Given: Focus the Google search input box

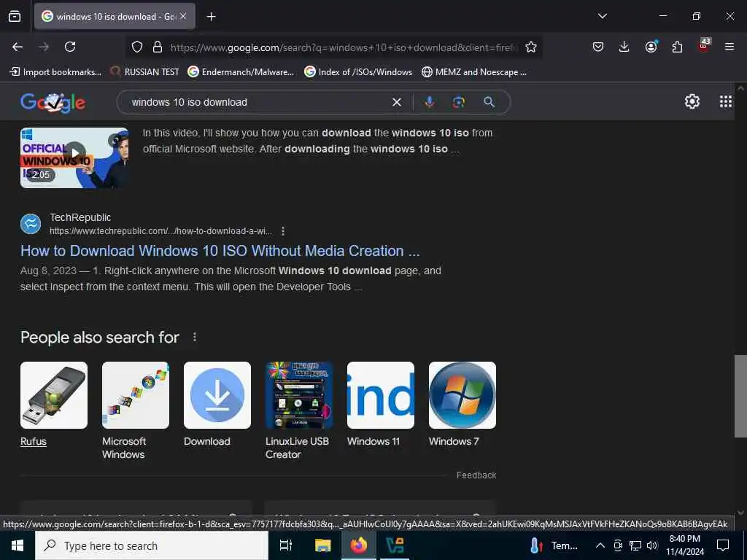Looking at the screenshot, I should pos(258,102).
